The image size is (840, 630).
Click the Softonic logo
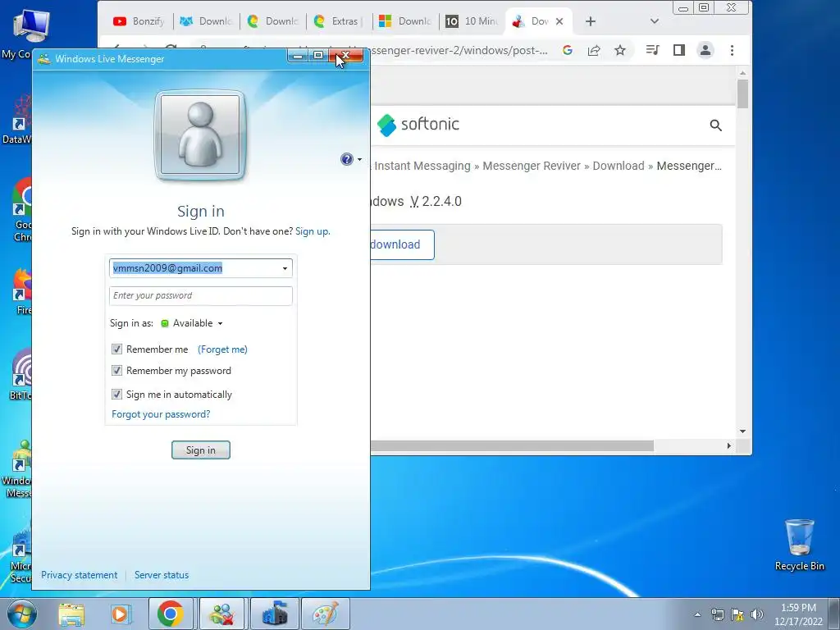click(418, 125)
